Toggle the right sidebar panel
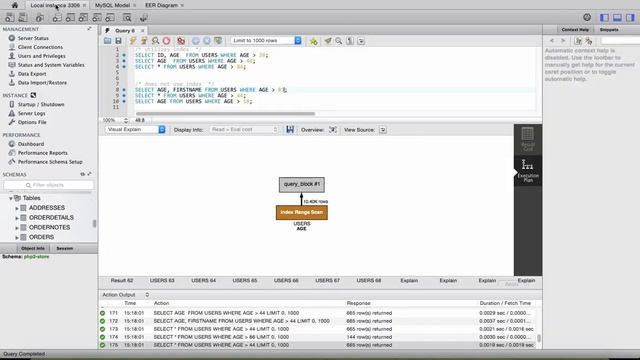640x360 pixels. point(631,18)
